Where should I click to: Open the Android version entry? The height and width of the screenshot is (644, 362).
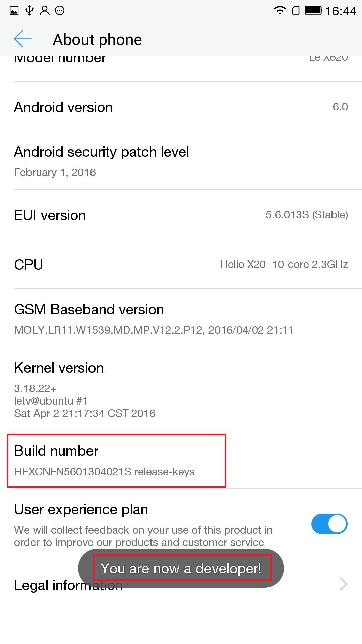point(181,106)
